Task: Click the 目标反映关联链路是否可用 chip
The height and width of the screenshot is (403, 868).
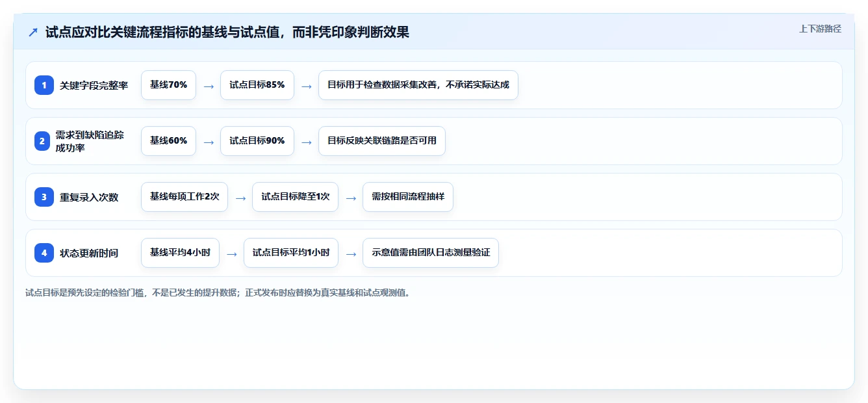Action: pos(382,141)
